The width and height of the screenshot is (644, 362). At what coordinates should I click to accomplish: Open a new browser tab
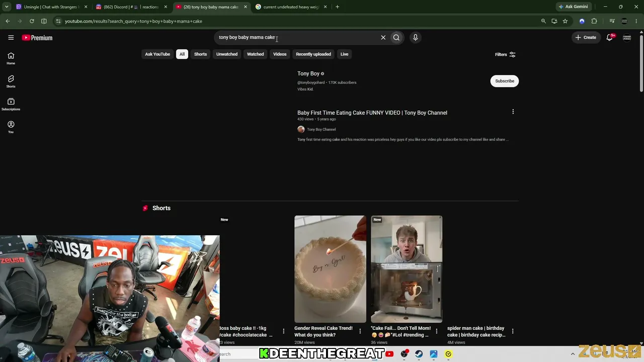(337, 7)
